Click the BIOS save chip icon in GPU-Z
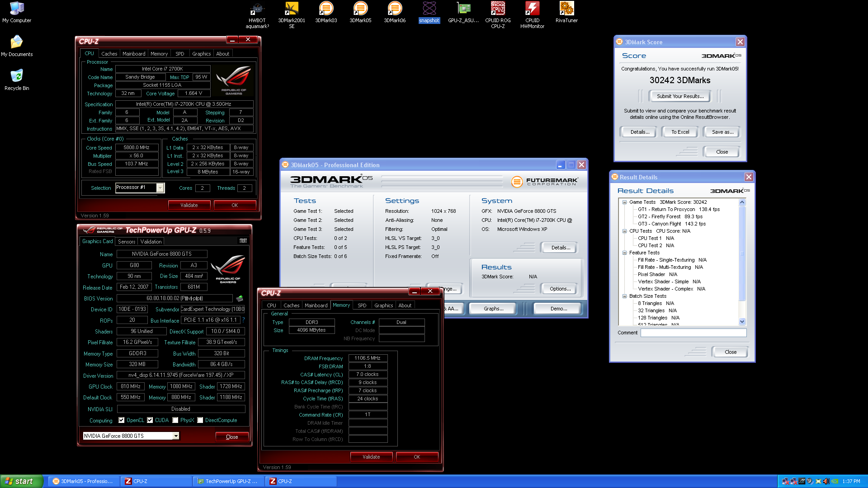The image size is (868, 488). pyautogui.click(x=240, y=298)
